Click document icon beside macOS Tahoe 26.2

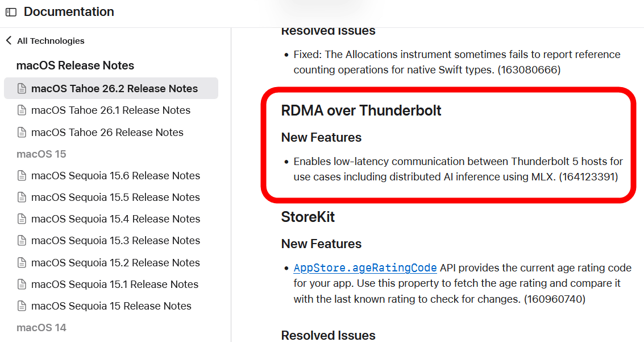[x=22, y=89]
